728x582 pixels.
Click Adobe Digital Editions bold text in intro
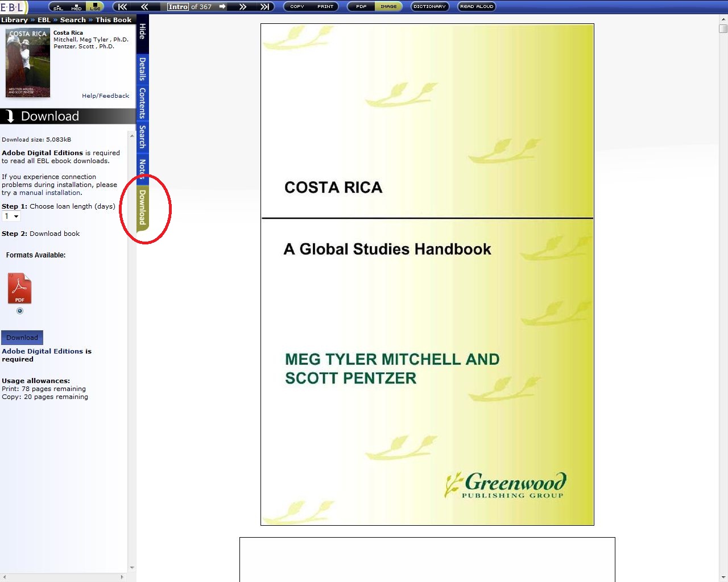coord(43,153)
